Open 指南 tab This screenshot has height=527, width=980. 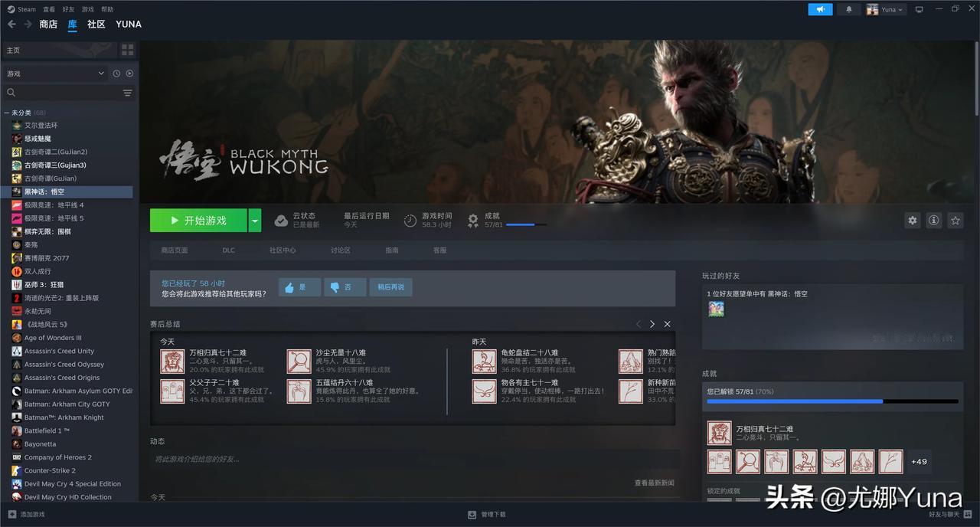(392, 250)
